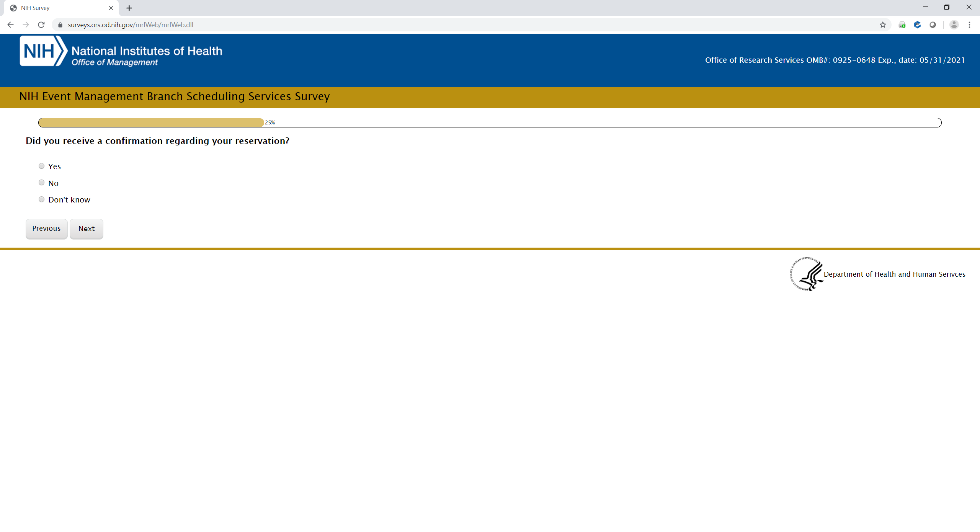Go back with Previous button
The image size is (980, 532).
tap(46, 229)
